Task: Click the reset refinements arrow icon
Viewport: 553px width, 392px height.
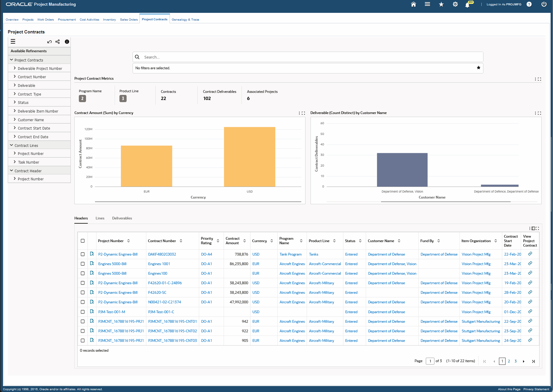Action: (50, 42)
